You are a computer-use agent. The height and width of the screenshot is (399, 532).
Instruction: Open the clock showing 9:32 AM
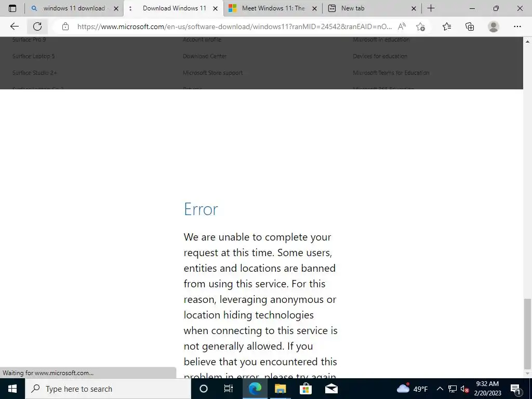pyautogui.click(x=487, y=389)
